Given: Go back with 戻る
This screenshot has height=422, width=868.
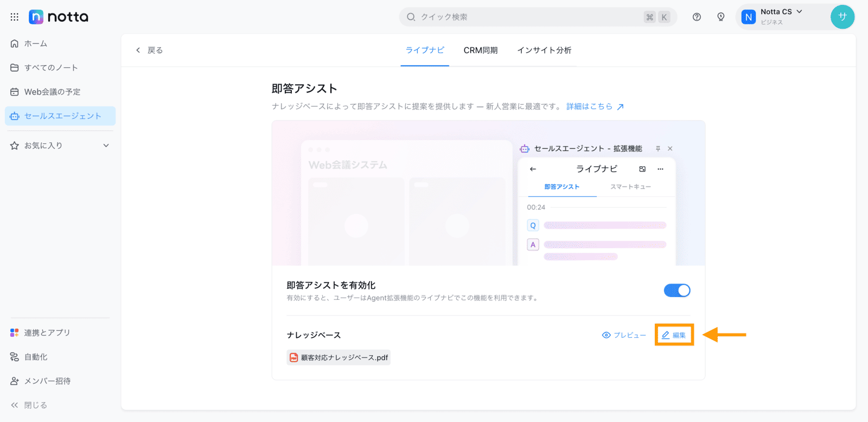Looking at the screenshot, I should click(149, 50).
